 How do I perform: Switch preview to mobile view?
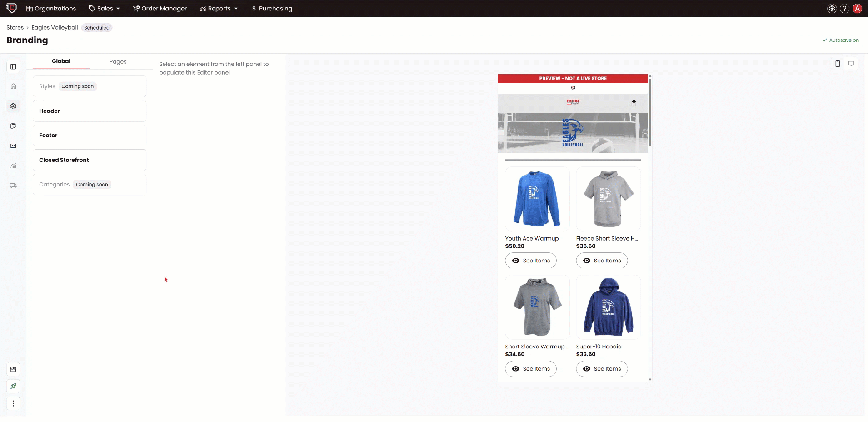tap(838, 64)
